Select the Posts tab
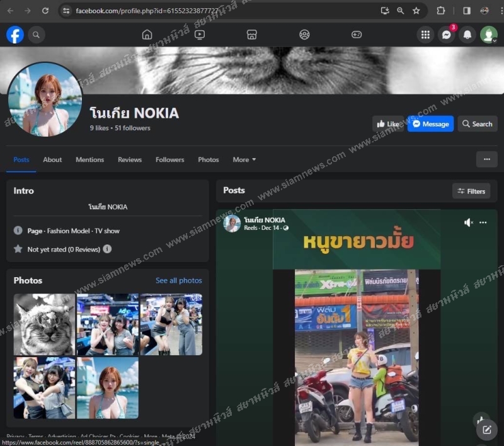The height and width of the screenshot is (446, 504). pos(21,160)
